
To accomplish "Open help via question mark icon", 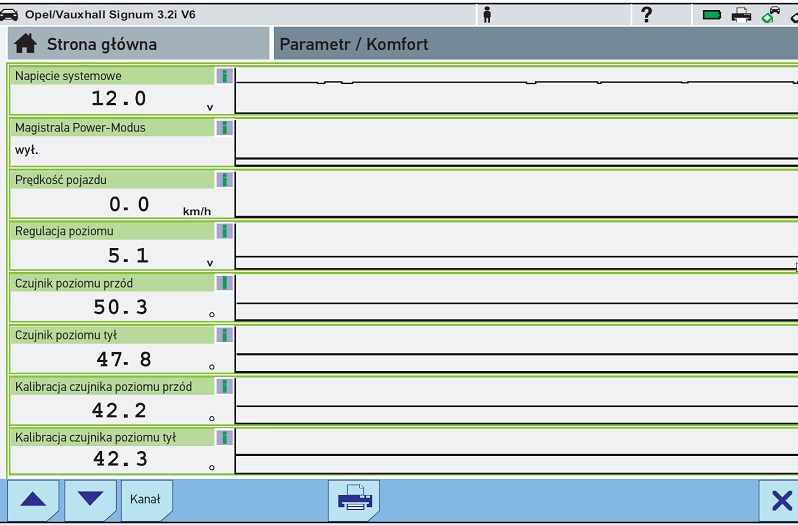I will 647,14.
